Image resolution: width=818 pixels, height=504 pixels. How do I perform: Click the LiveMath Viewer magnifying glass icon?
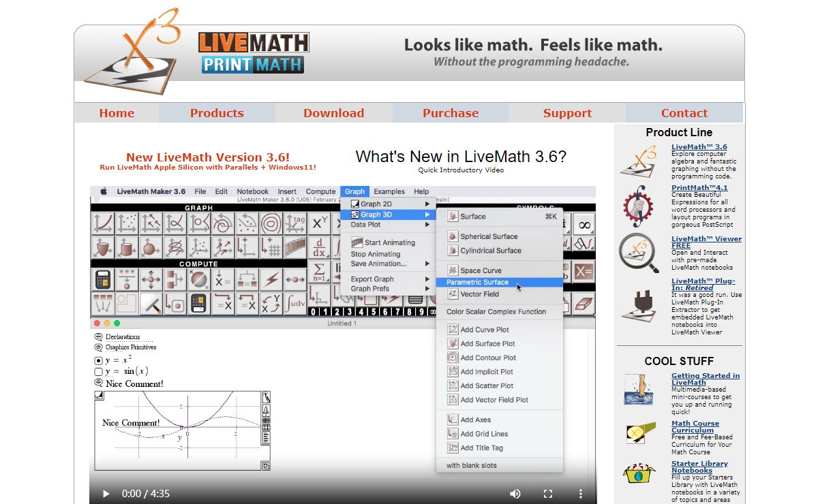pos(638,253)
